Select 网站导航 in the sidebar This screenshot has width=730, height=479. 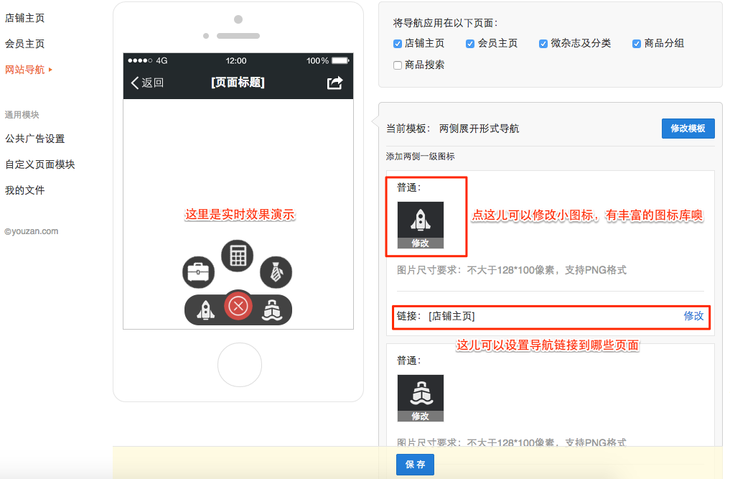point(25,70)
